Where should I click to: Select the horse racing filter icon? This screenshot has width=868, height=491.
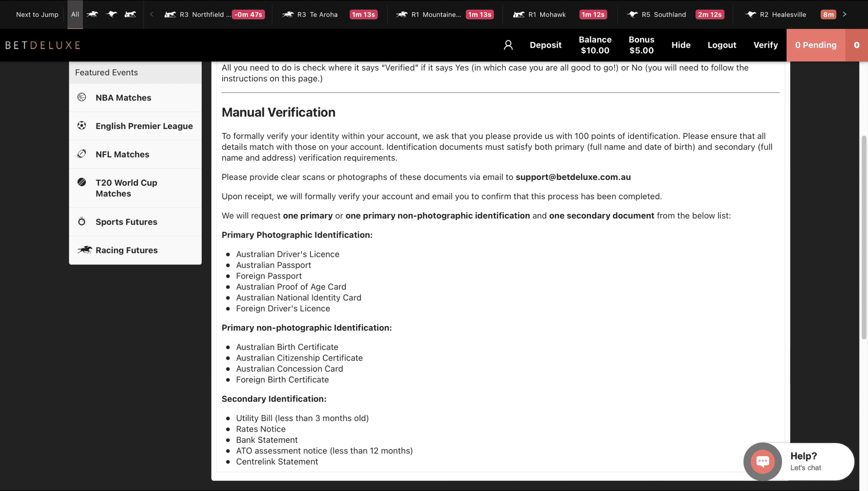[92, 14]
